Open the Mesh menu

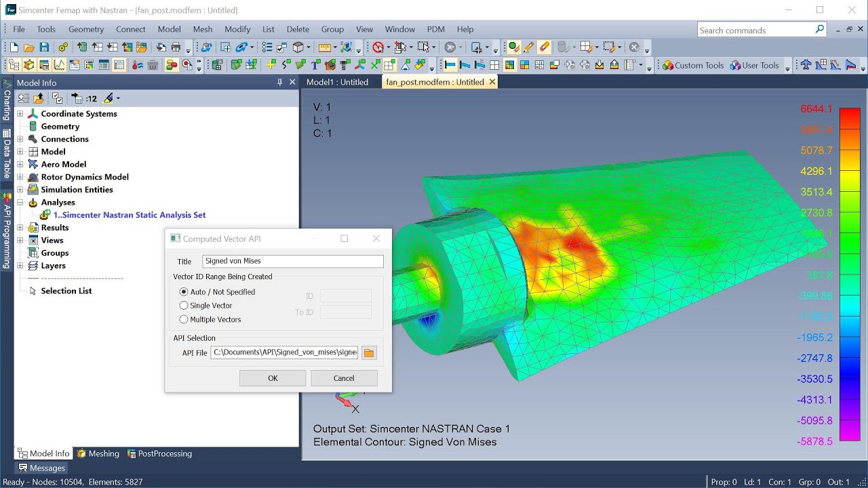pyautogui.click(x=202, y=29)
